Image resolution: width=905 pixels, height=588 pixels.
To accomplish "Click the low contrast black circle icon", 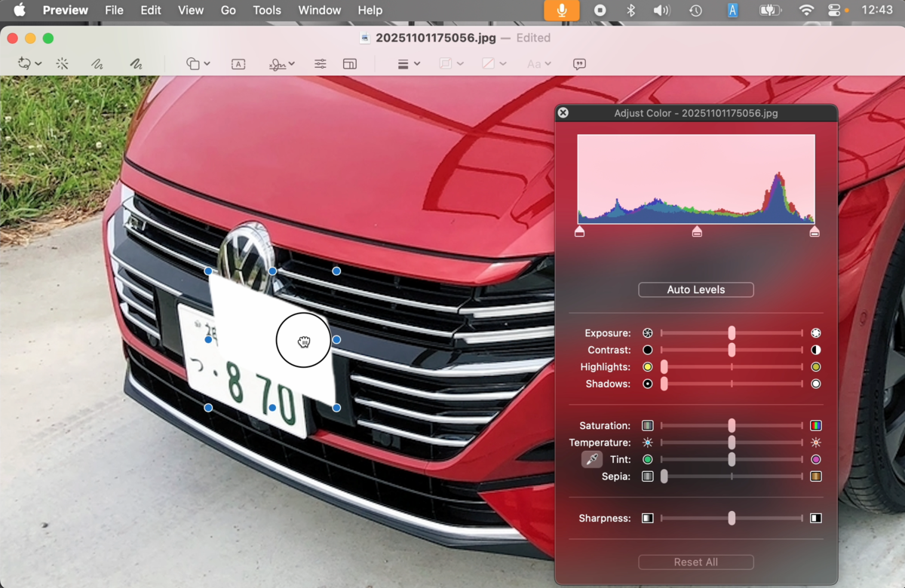I will coord(647,350).
